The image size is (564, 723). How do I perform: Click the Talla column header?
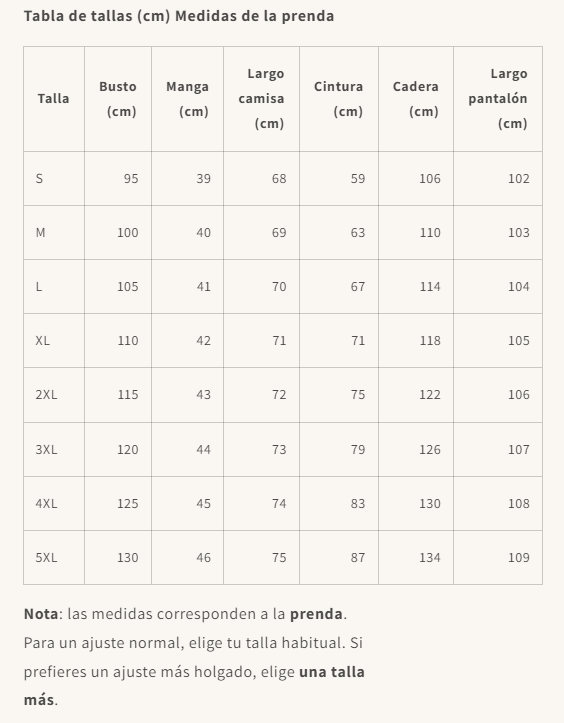click(x=53, y=98)
